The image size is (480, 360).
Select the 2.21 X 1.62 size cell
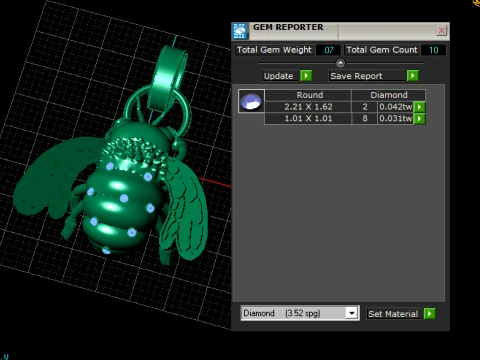point(308,107)
